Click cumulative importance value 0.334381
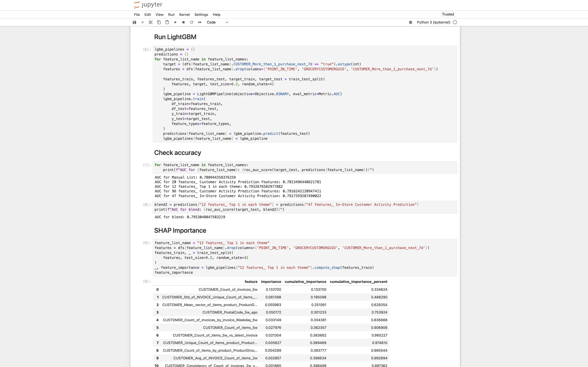This screenshot has height=367, width=588. click(x=318, y=320)
